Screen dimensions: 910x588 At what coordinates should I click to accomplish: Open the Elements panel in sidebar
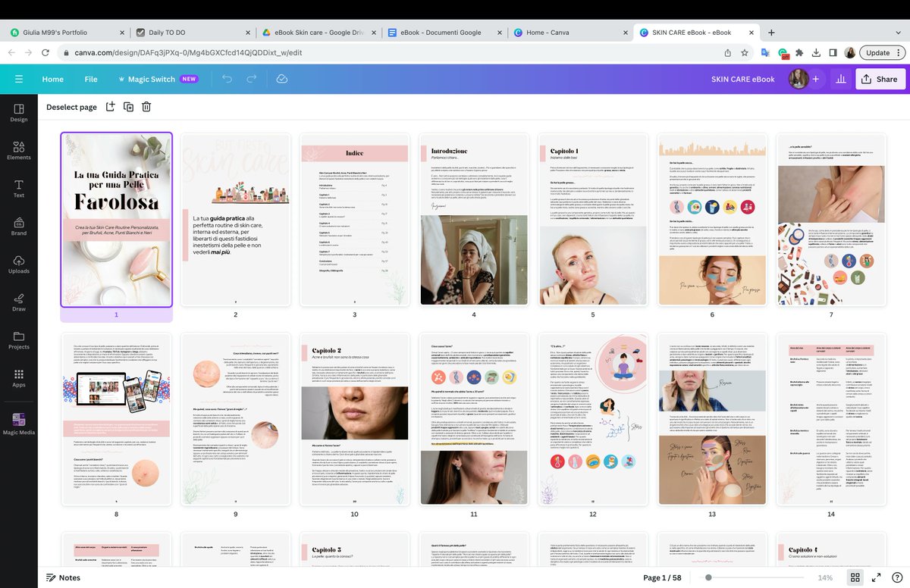pos(19,151)
